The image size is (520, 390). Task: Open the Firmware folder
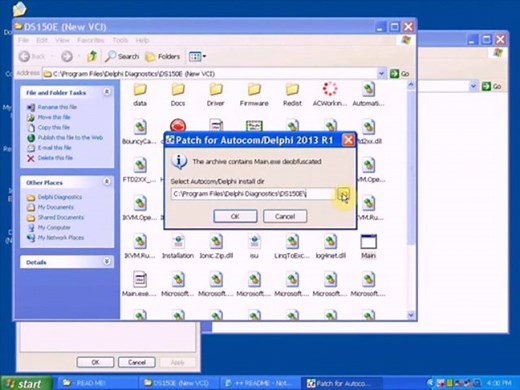(254, 94)
